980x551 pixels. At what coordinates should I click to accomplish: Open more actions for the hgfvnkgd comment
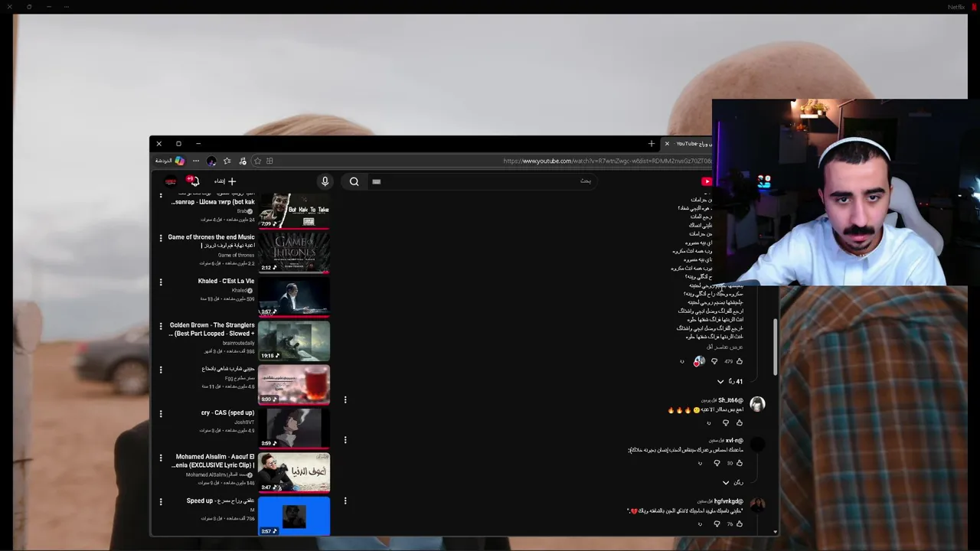[345, 500]
